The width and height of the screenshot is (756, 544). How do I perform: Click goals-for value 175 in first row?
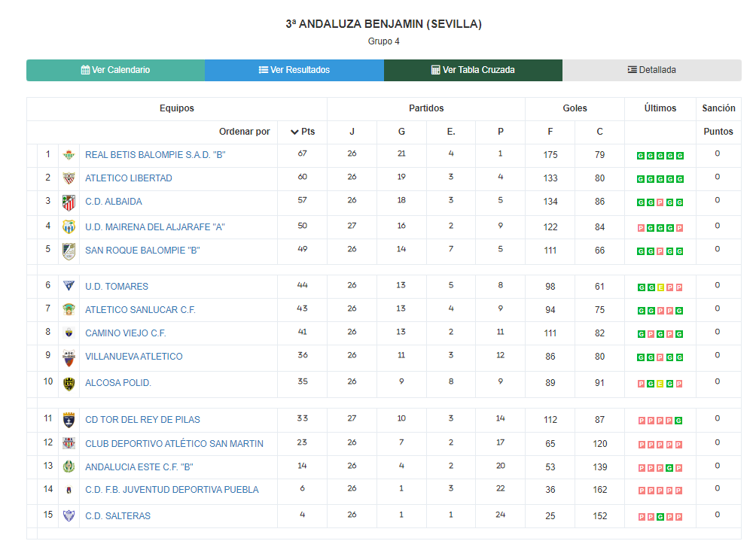pos(550,155)
